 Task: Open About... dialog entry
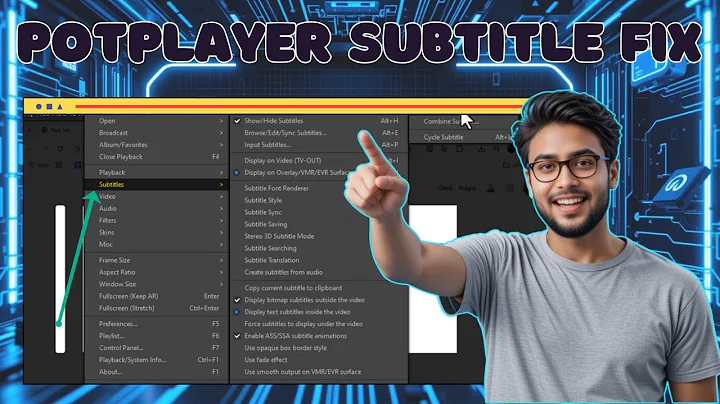click(x=157, y=371)
